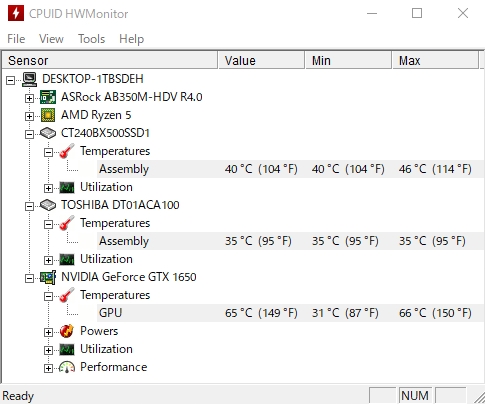Open the File menu
The height and width of the screenshot is (404, 485).
[16, 39]
